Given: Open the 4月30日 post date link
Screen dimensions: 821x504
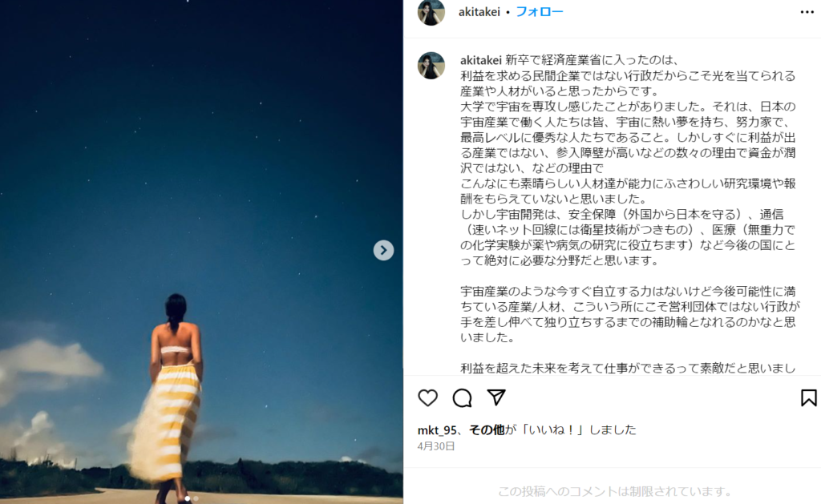Looking at the screenshot, I should [436, 446].
